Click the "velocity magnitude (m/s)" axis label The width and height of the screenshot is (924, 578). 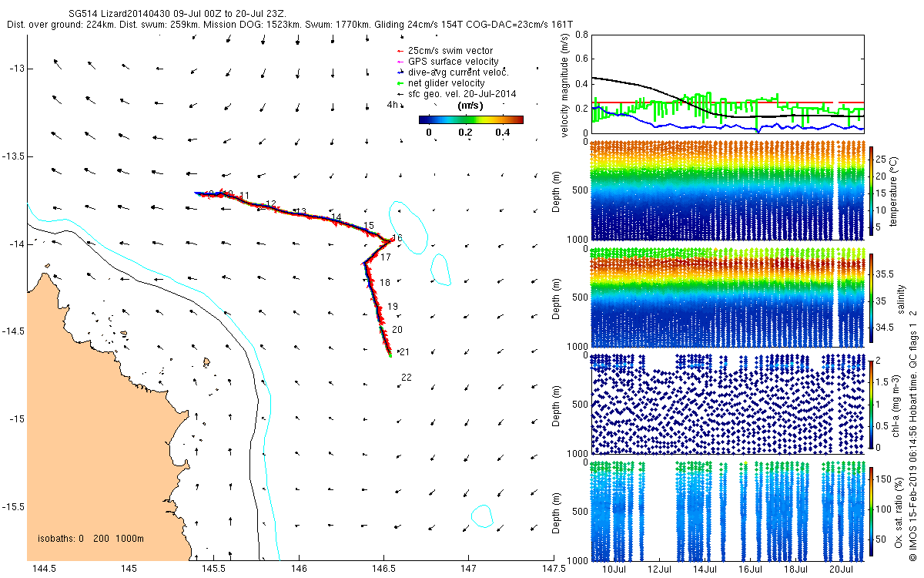point(564,87)
